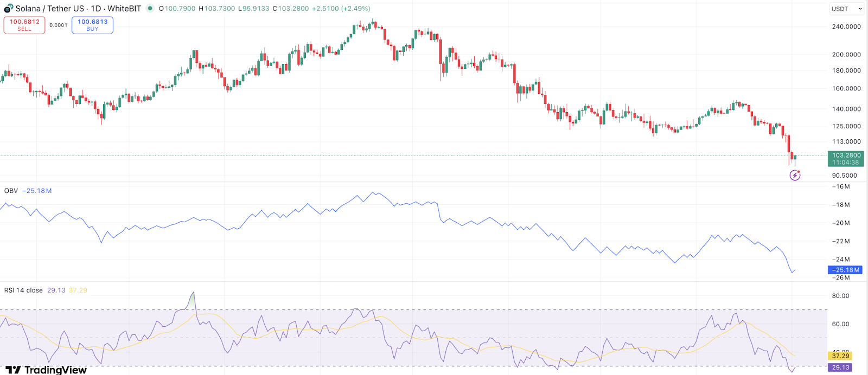The height and width of the screenshot is (375, 868).
Task: Open the USDT currency dropdown
Action: [846, 9]
